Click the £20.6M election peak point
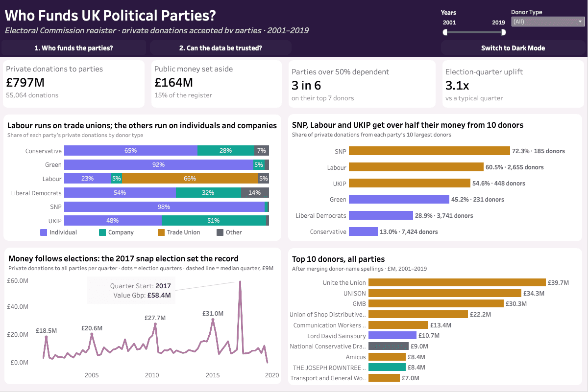 tap(92, 334)
